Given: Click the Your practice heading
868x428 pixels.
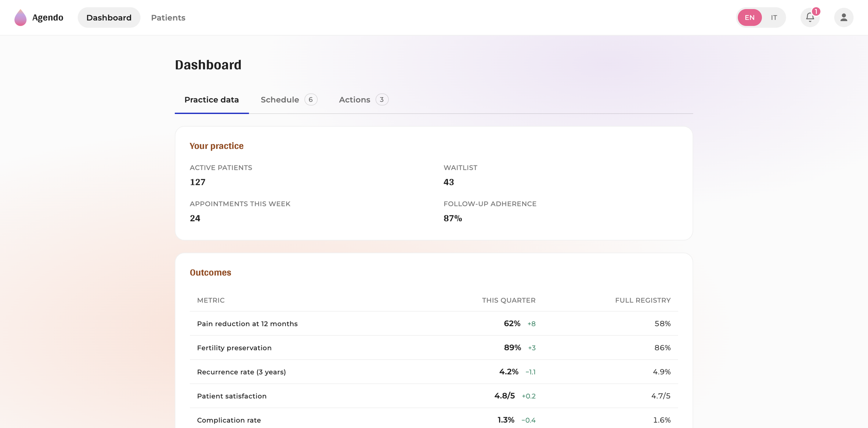Looking at the screenshot, I should point(217,146).
